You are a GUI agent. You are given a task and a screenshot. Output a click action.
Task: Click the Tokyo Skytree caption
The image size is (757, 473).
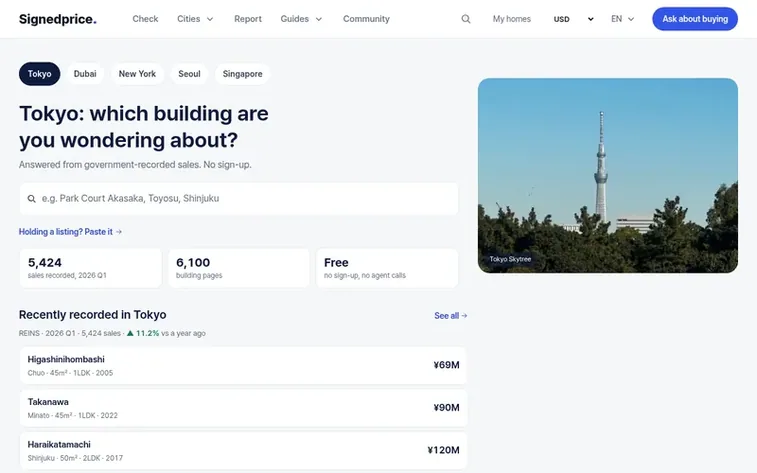click(x=510, y=259)
